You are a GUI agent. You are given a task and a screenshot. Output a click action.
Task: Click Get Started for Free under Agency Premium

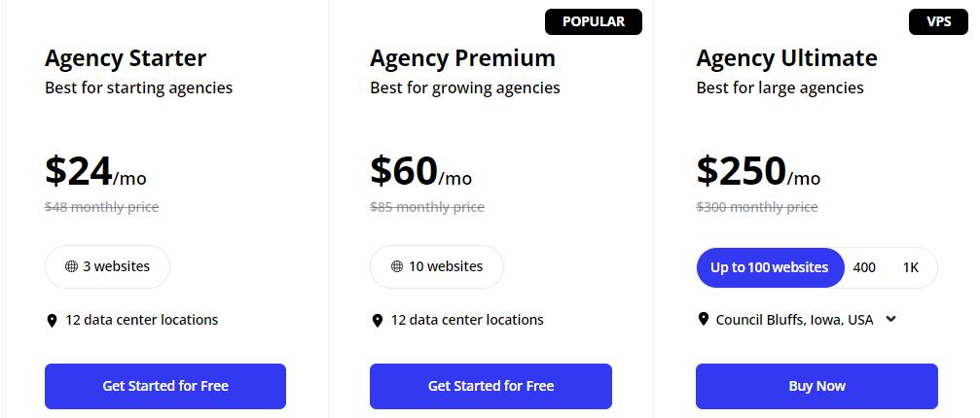coord(490,386)
